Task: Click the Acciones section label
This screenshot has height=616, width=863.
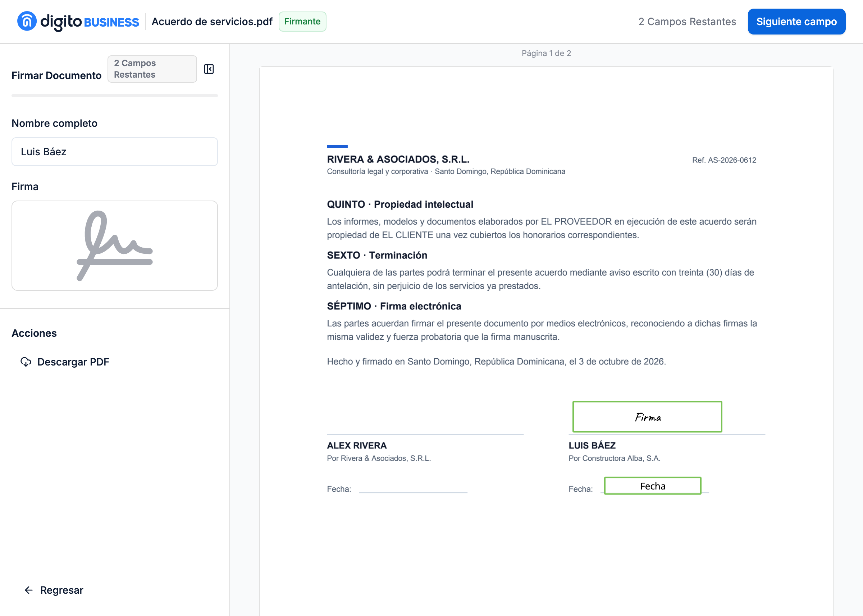Action: click(x=34, y=333)
